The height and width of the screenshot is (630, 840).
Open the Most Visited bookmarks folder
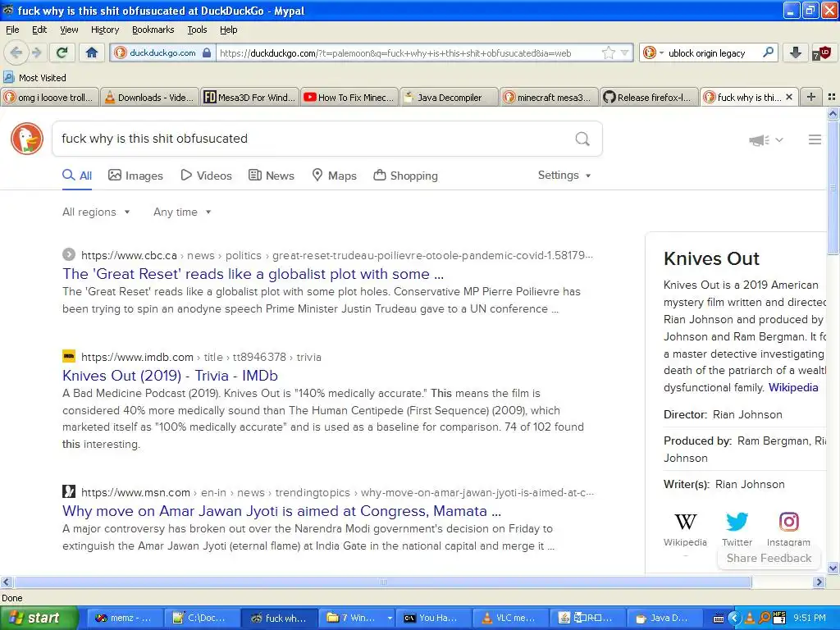[x=34, y=78]
